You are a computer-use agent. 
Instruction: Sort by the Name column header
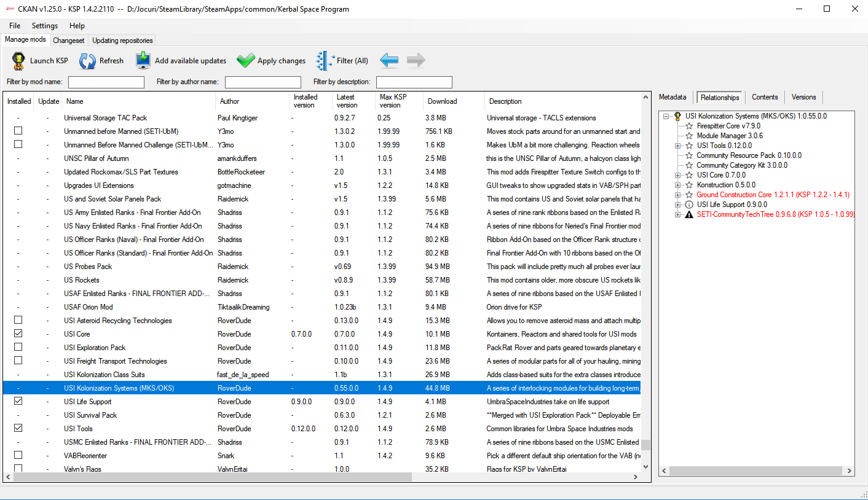point(139,101)
